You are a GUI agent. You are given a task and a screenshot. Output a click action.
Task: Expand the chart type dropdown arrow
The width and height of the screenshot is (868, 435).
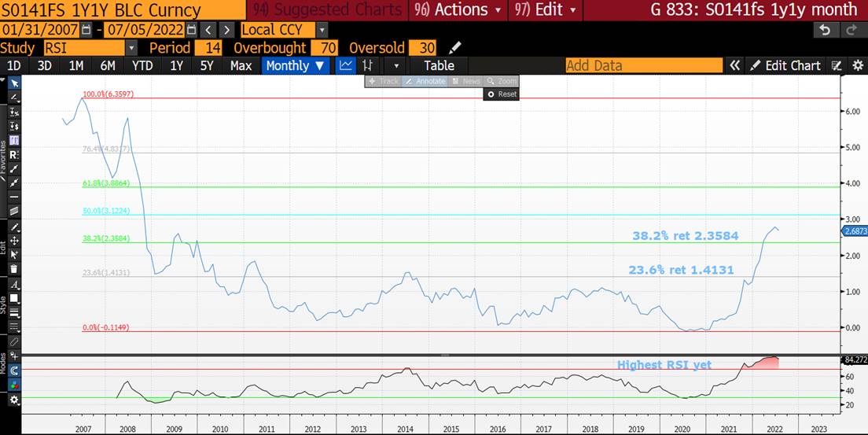click(396, 65)
